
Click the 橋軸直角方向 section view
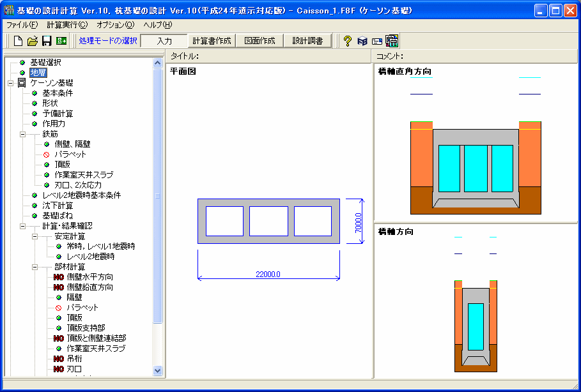click(476, 144)
